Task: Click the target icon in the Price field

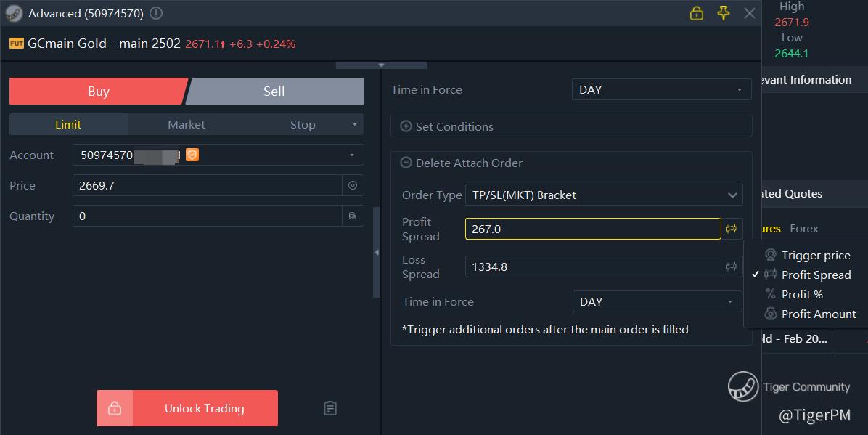Action: [x=353, y=186]
